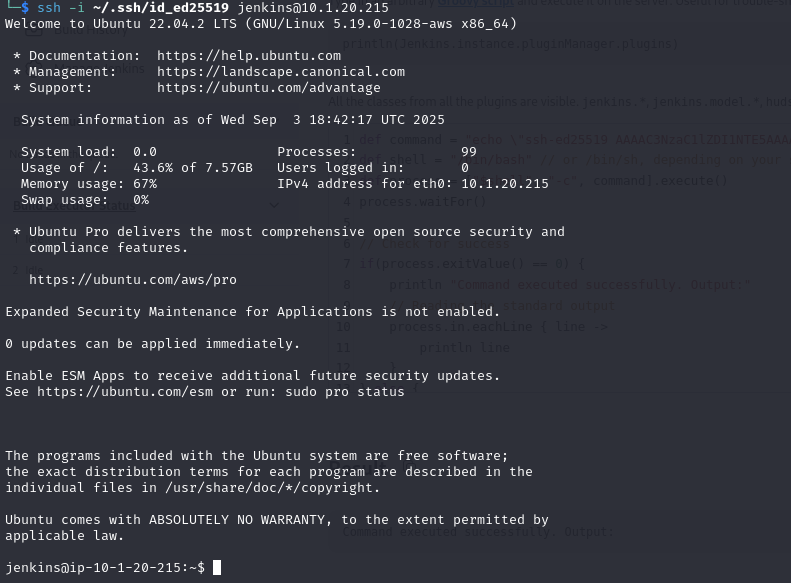Open the https://help.ubuntu.com documentation link
The image size is (791, 583).
pyautogui.click(x=249, y=55)
